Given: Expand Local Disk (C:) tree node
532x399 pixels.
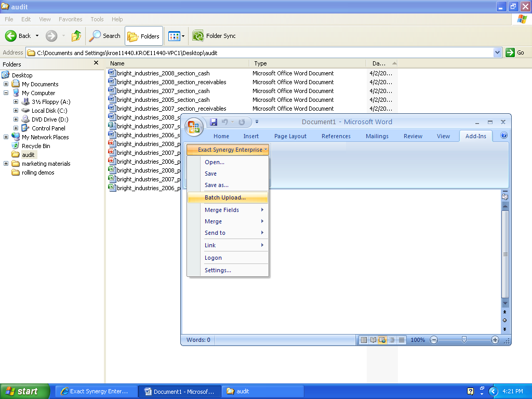Looking at the screenshot, I should coord(16,110).
